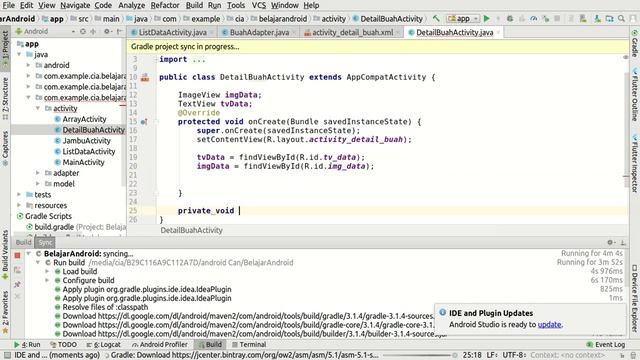
Task: Start debugging with the bug icon
Action: 510,18
